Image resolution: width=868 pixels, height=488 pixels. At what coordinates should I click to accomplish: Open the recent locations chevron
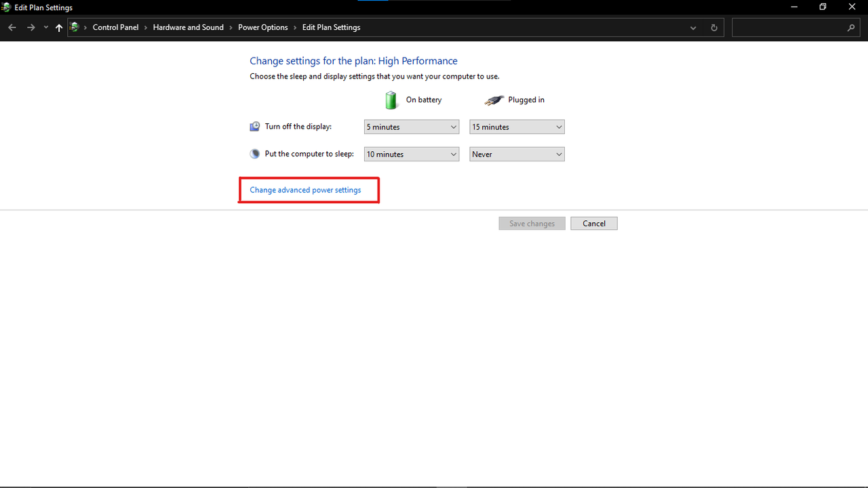46,28
